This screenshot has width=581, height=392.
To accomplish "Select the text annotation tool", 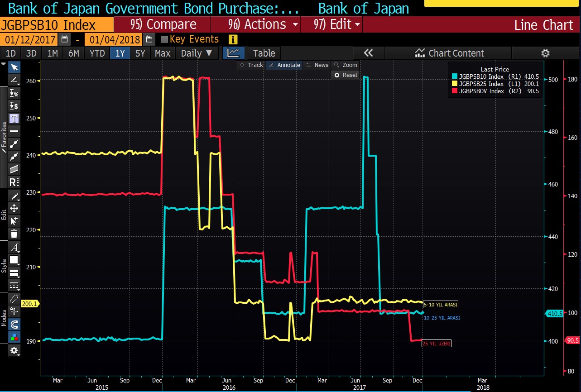I will point(14,119).
